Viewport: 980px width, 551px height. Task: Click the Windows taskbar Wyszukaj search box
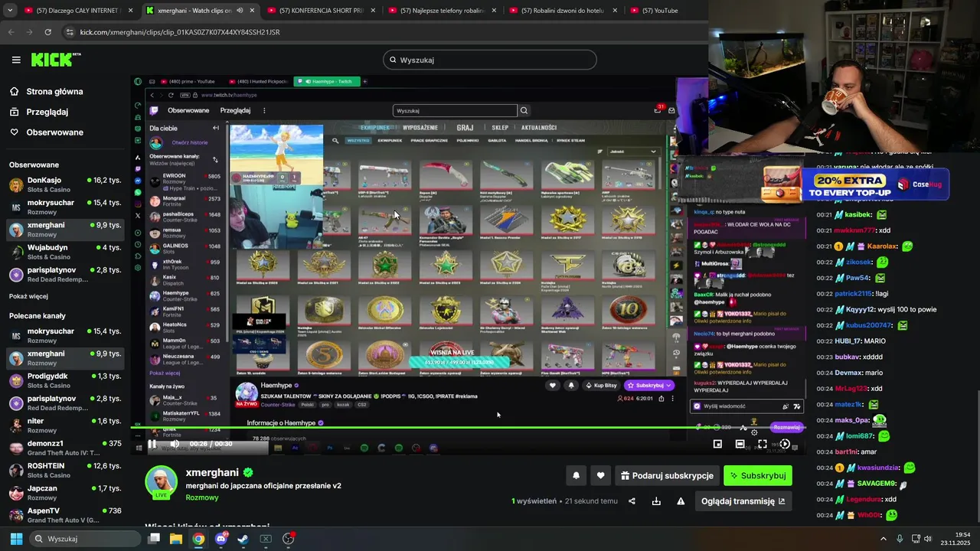tap(86, 539)
